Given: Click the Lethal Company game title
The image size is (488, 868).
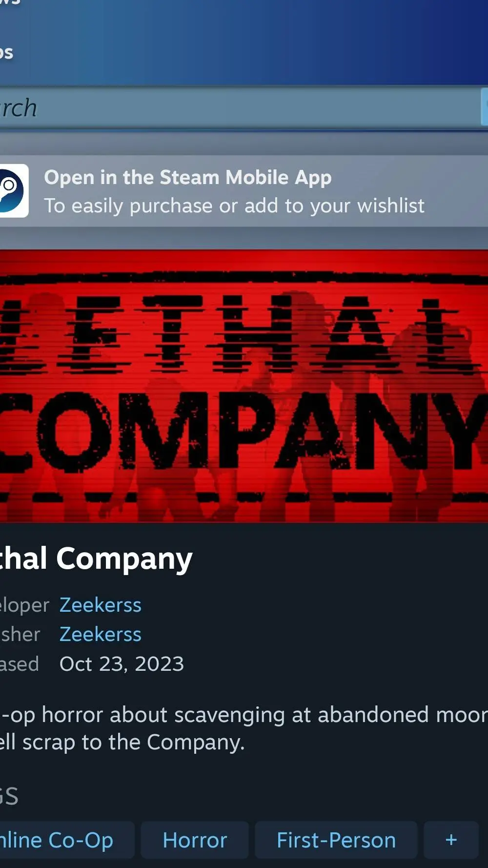Looking at the screenshot, I should pyautogui.click(x=96, y=558).
